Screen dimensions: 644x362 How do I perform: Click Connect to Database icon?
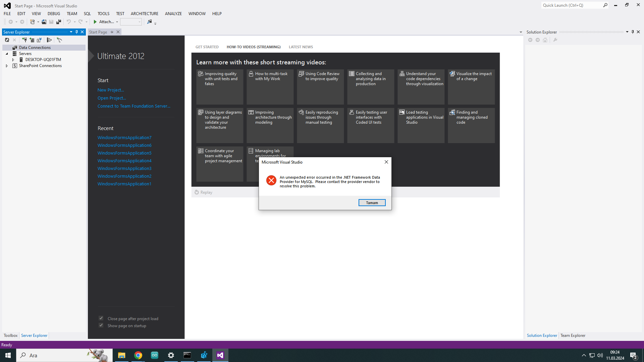[x=24, y=40]
